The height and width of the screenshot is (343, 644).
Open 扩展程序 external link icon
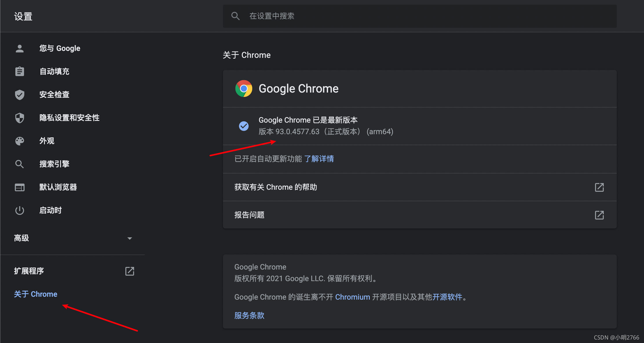click(129, 271)
